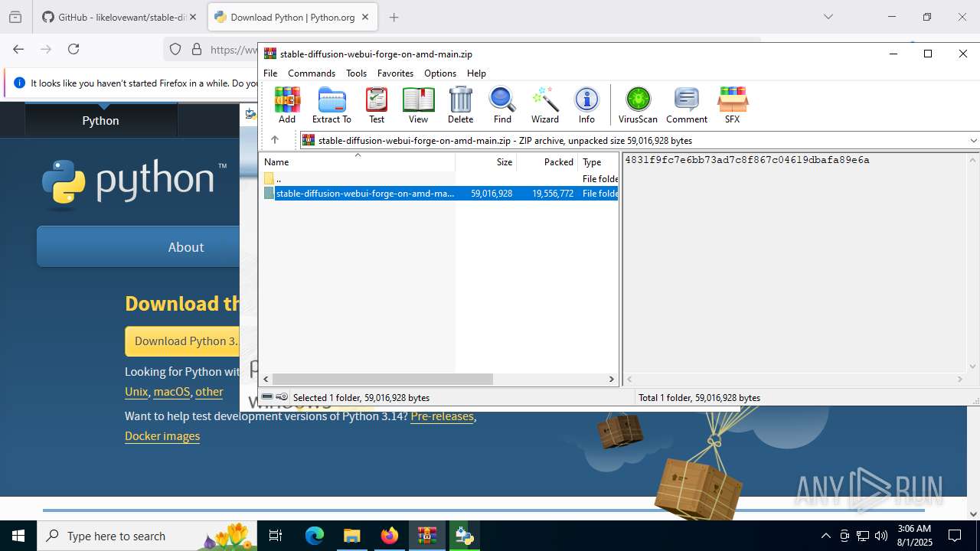Click the site padlock icon
Image resolution: width=980 pixels, height=551 pixels.
[197, 49]
